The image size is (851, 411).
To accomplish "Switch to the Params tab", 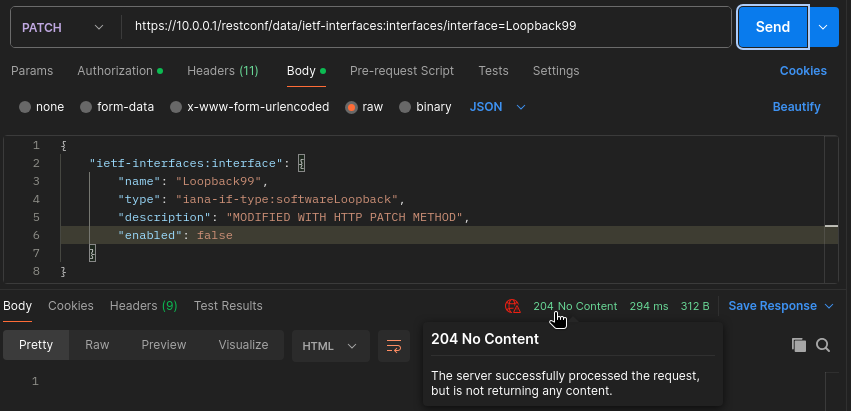I will pos(32,71).
